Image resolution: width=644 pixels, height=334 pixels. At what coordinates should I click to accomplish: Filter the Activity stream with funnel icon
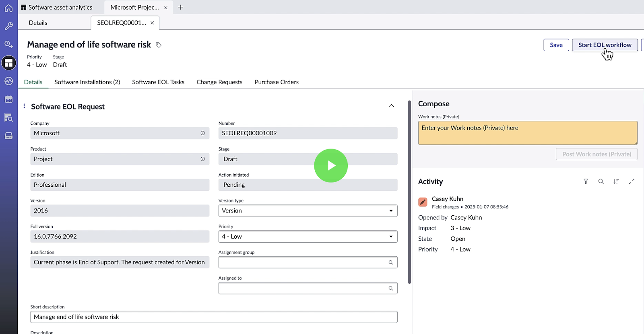click(x=586, y=181)
